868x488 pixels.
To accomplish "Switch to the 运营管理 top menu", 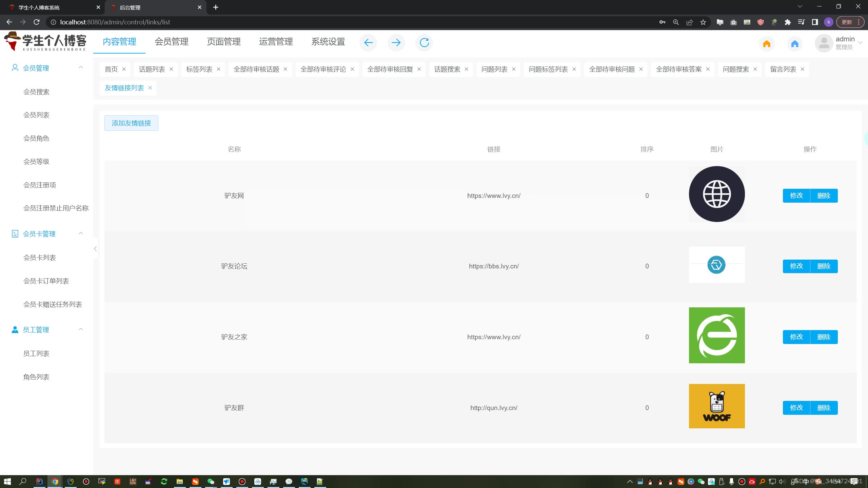I will click(276, 42).
